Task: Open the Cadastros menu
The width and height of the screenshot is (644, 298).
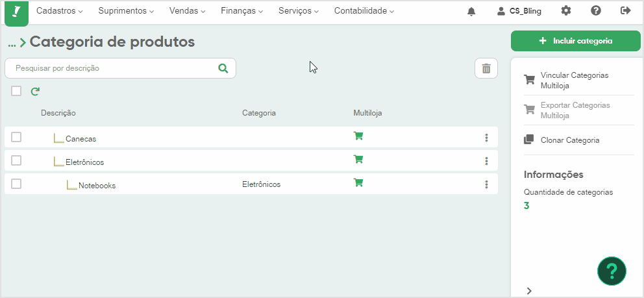Action: pos(60,11)
